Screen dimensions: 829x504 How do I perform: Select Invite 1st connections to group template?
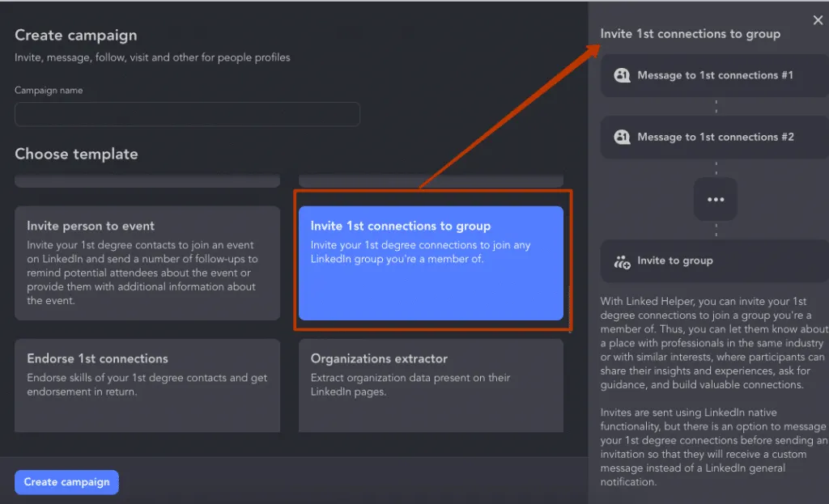coord(431,263)
